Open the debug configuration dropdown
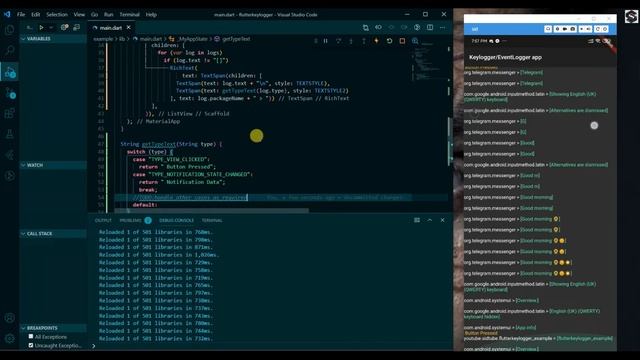Image resolution: width=640 pixels, height=360 pixels. coord(51,27)
